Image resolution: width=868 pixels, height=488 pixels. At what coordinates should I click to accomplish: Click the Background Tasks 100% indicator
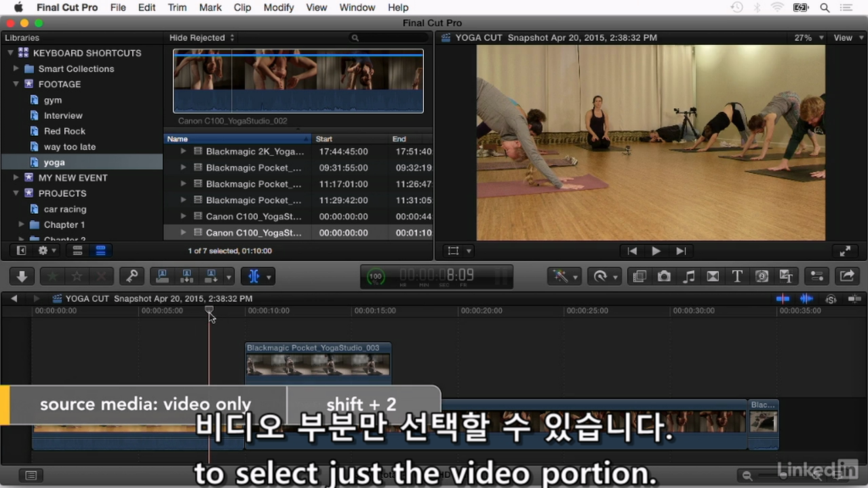point(374,277)
